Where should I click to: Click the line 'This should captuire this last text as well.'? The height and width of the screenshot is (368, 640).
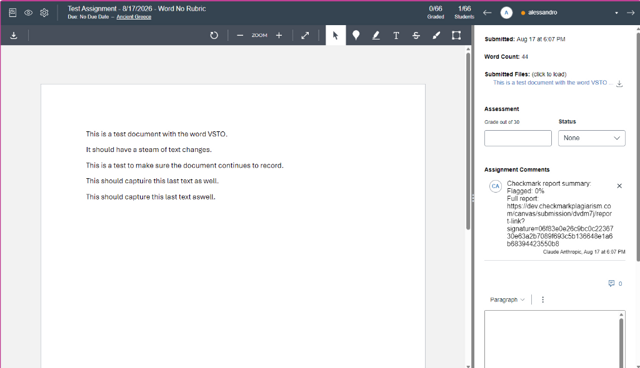[152, 181]
